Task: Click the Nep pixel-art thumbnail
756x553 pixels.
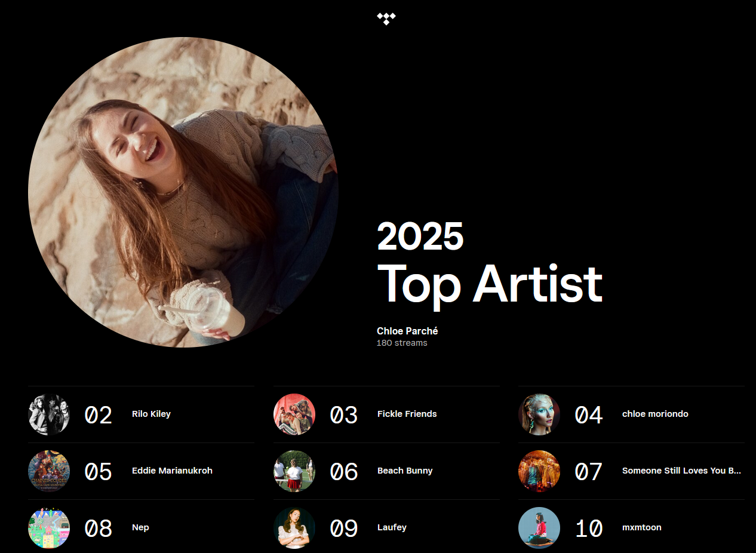Action: tap(49, 528)
